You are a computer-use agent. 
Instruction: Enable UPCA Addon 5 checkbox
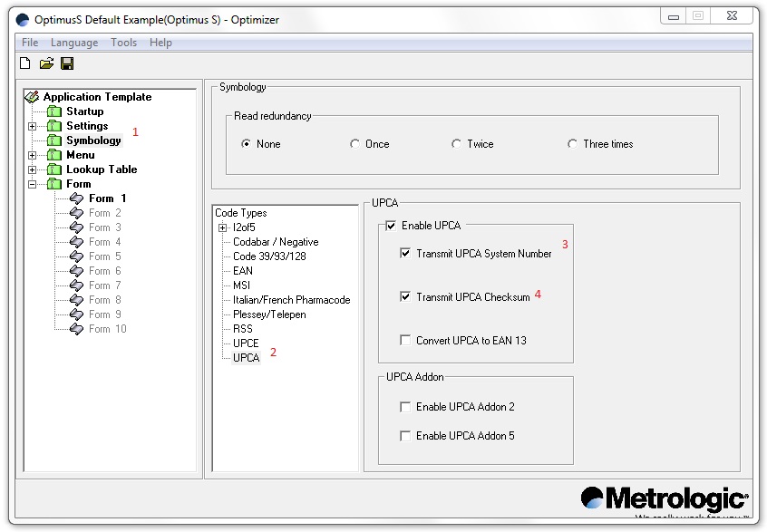(405, 436)
